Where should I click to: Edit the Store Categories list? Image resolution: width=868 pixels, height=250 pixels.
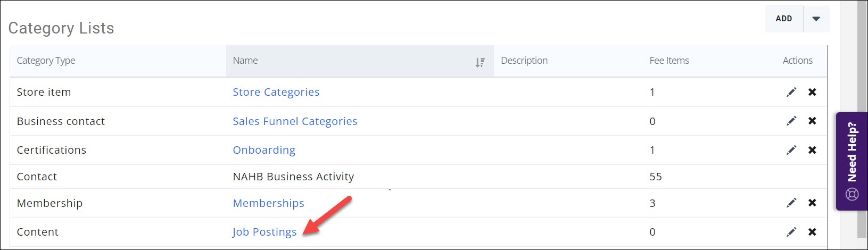[791, 92]
